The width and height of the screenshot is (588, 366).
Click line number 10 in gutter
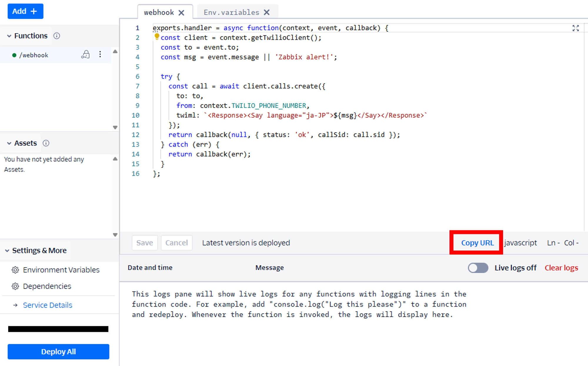[x=136, y=115]
